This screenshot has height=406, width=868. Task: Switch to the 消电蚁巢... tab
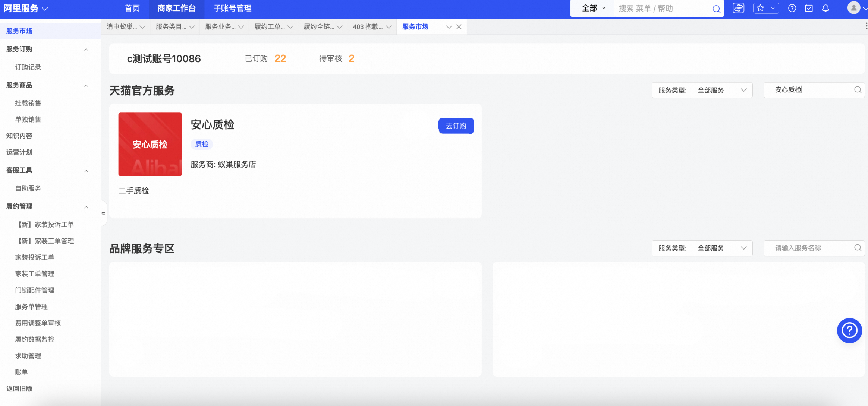tap(126, 27)
